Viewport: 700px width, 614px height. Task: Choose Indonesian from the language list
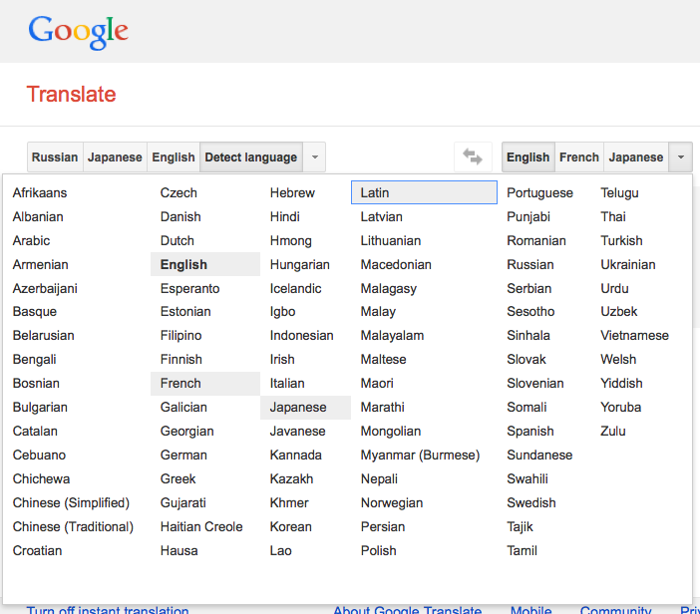click(x=302, y=336)
